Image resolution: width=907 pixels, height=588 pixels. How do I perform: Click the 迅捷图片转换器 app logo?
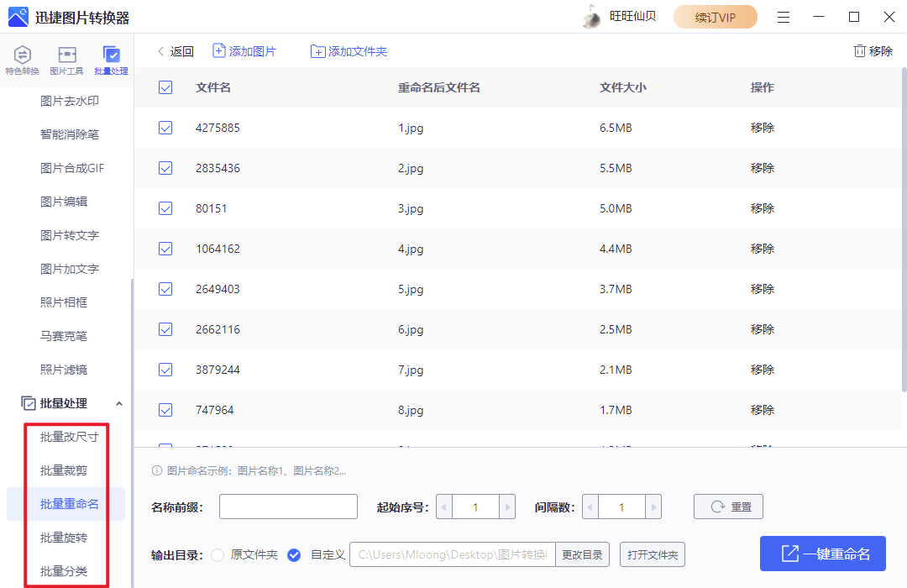click(x=18, y=18)
